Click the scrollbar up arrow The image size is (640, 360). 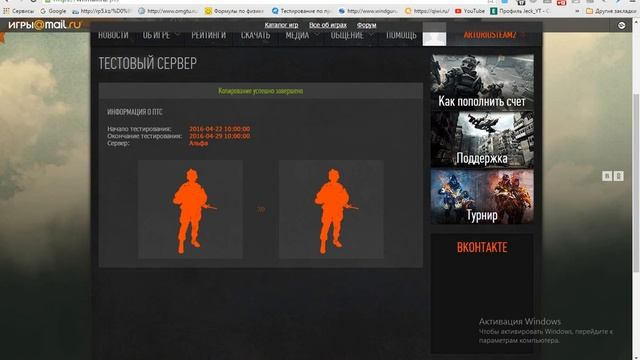click(636, 21)
